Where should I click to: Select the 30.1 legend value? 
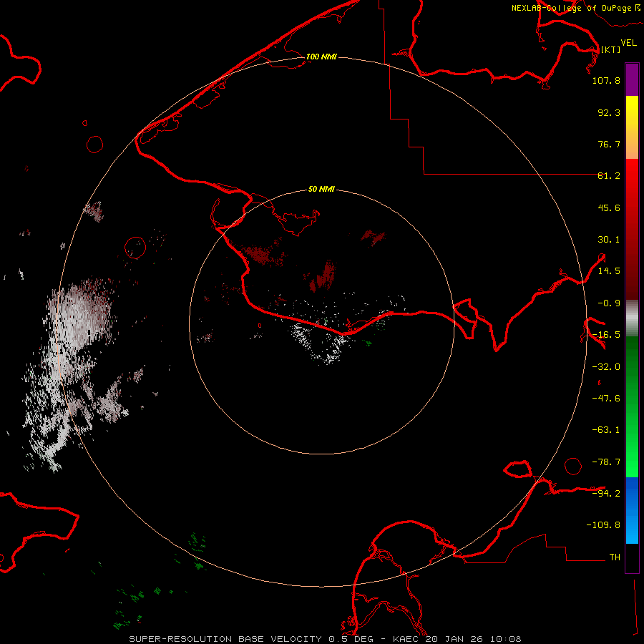609,240
